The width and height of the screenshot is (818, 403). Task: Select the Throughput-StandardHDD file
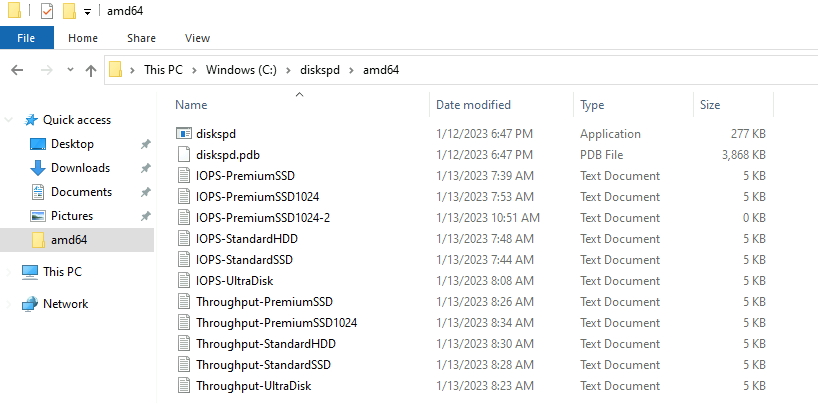pos(266,344)
